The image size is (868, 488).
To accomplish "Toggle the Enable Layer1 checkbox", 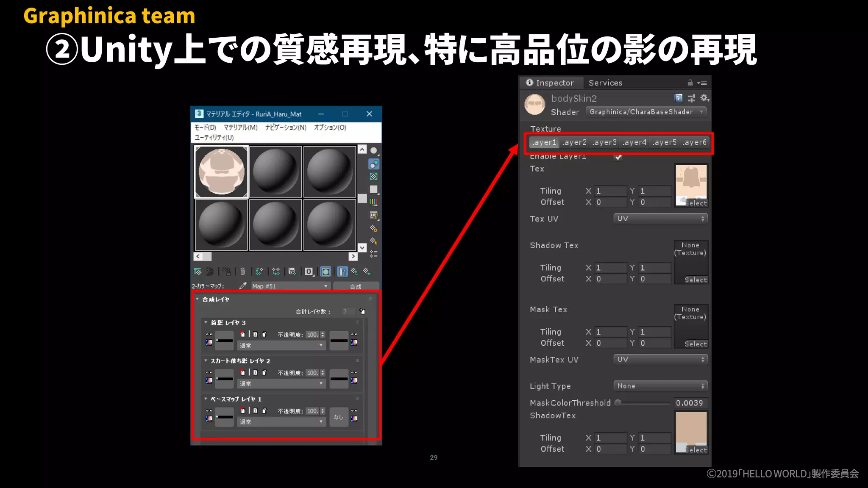I will pyautogui.click(x=618, y=157).
